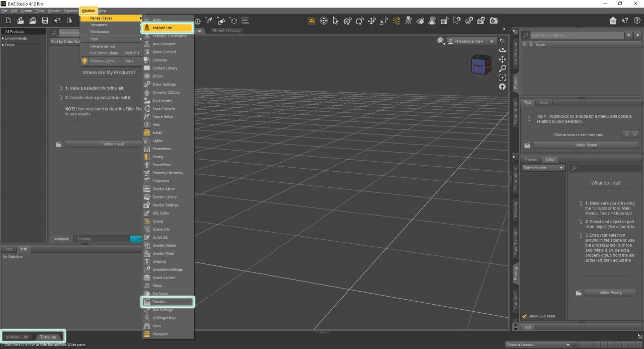Click the Save scene icon in the toolbar

(45, 20)
